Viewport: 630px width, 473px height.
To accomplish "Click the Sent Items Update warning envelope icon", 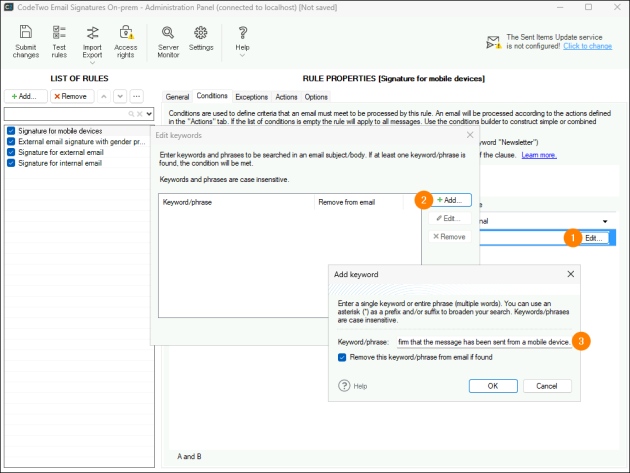I will 493,42.
